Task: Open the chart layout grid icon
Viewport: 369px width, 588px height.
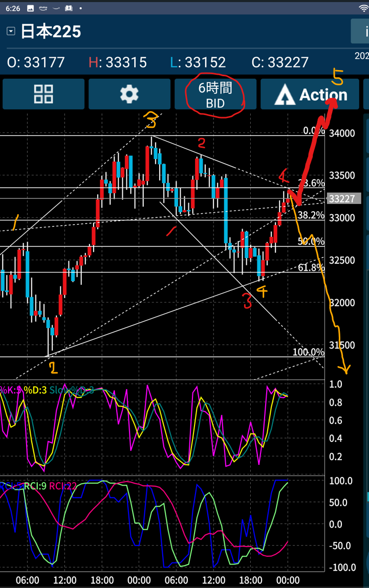Action: 44,94
